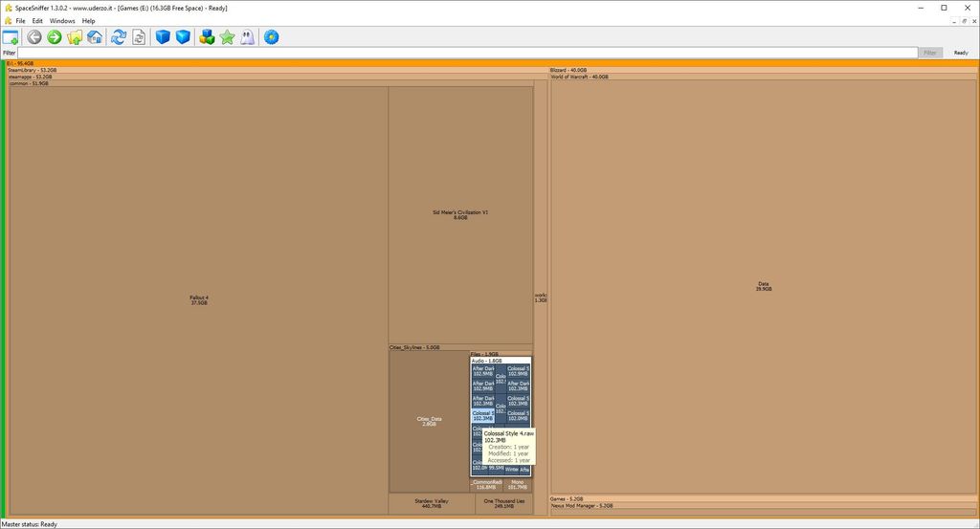The image size is (980, 529).
Task: Select the 99.5MB audio tile
Action: pos(497,468)
